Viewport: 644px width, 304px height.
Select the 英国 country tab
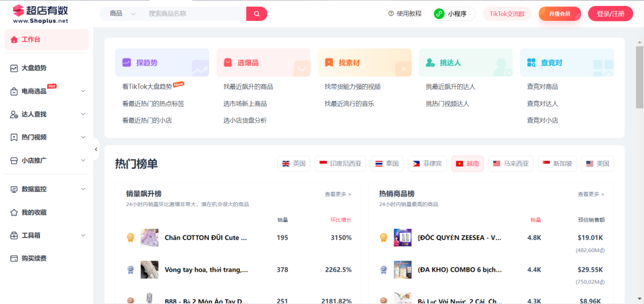click(x=293, y=163)
